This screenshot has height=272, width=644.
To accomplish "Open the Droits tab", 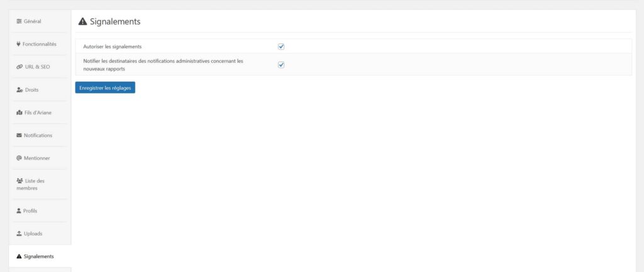I will click(x=40, y=90).
